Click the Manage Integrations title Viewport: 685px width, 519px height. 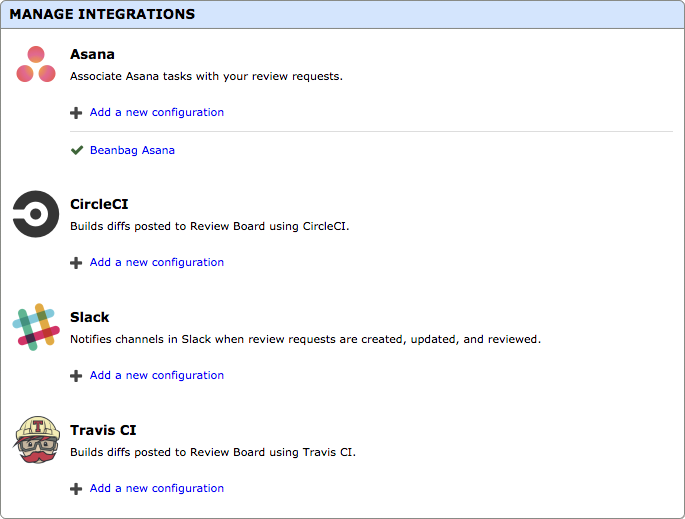tap(102, 14)
